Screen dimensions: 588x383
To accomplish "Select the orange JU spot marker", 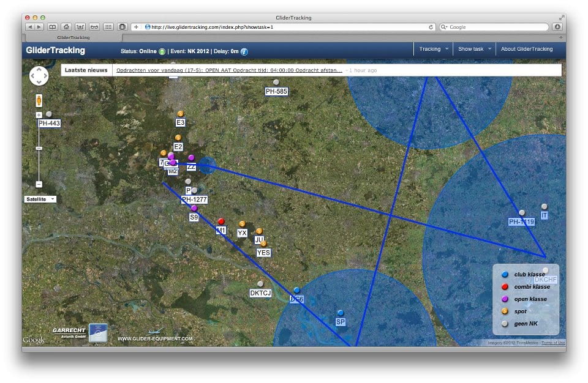I will pyautogui.click(x=259, y=231).
